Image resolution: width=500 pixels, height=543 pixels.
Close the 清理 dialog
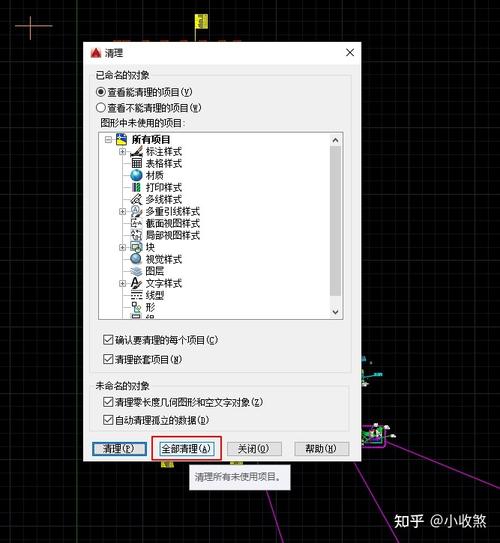pyautogui.click(x=350, y=53)
